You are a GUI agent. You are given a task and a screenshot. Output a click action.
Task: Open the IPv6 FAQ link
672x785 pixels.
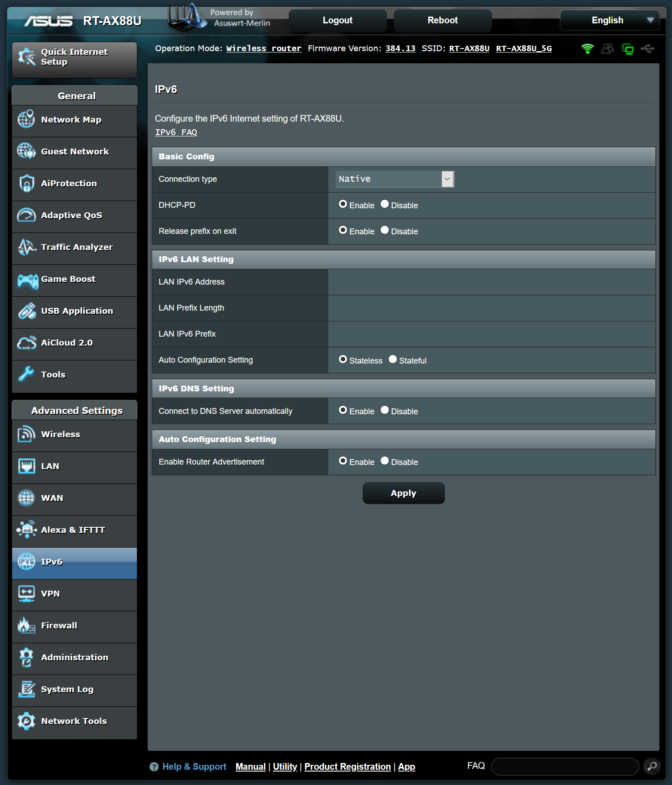click(x=176, y=132)
